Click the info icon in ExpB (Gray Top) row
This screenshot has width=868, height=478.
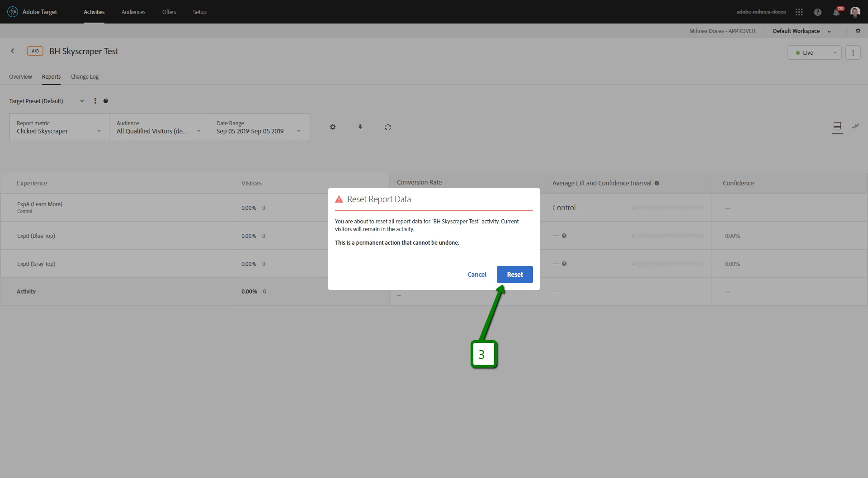point(564,264)
